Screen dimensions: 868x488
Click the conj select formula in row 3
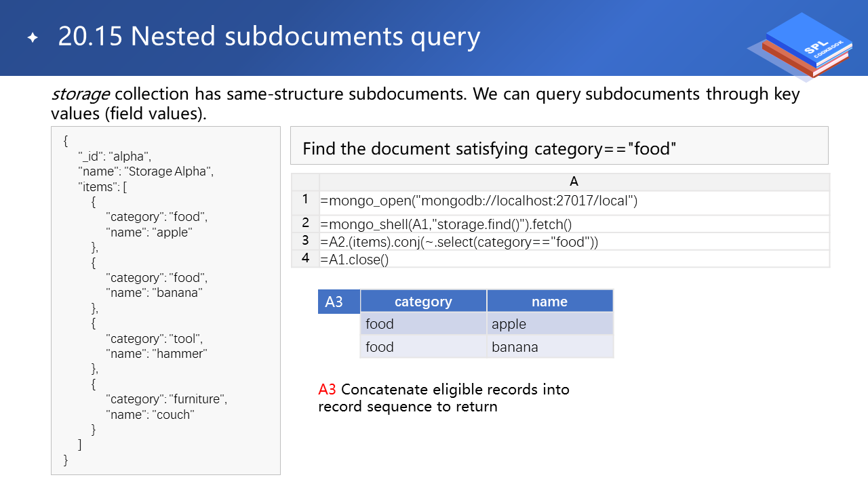pyautogui.click(x=460, y=242)
